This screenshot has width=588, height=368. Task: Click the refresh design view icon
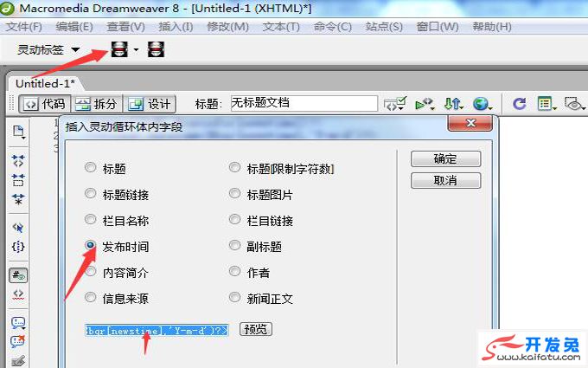coord(520,104)
